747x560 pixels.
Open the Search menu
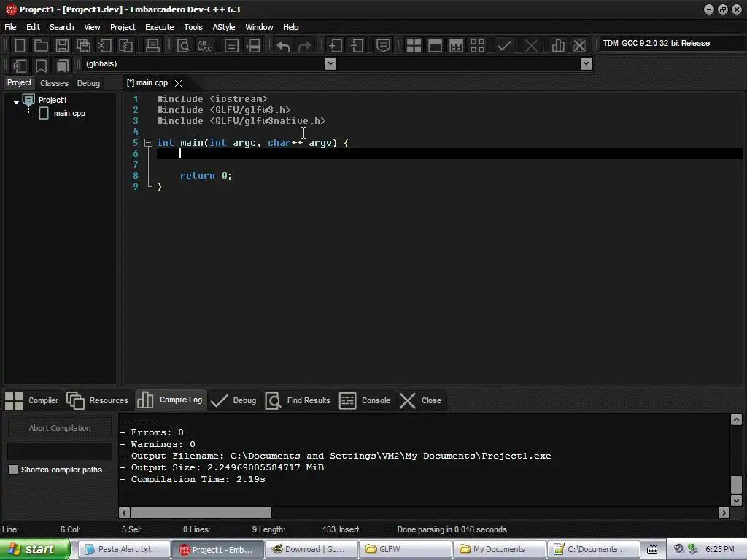(62, 27)
